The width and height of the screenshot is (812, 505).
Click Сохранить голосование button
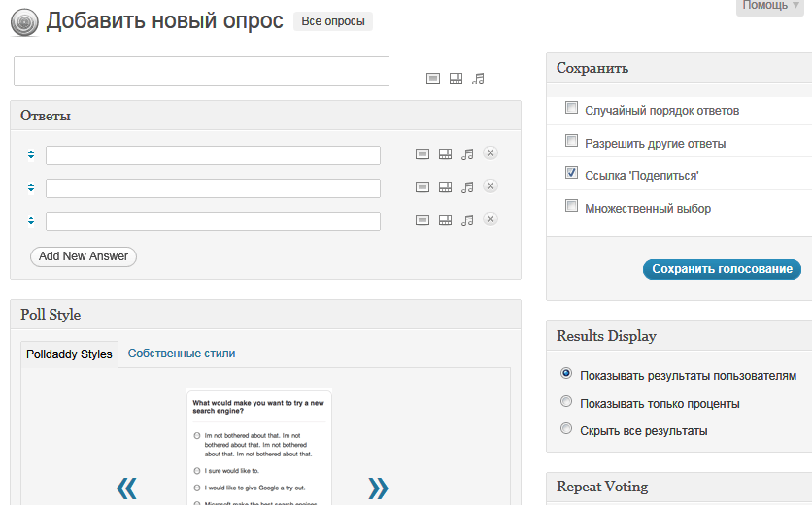pos(722,269)
